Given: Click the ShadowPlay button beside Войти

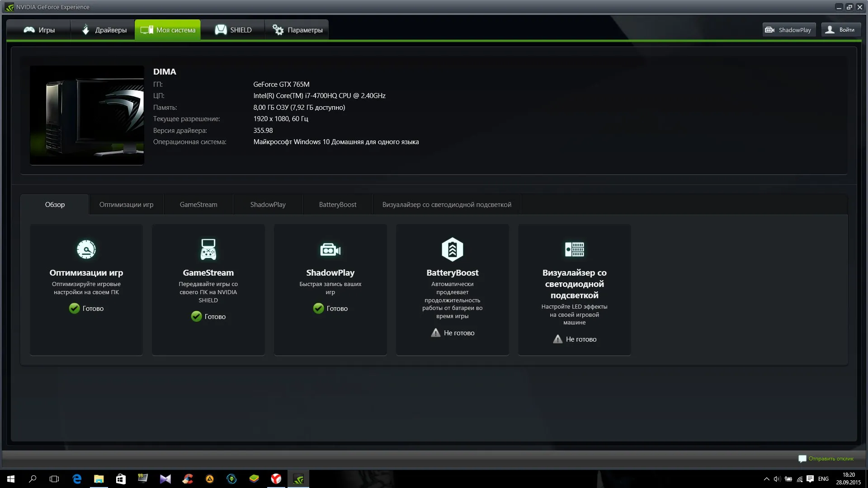Looking at the screenshot, I should pyautogui.click(x=789, y=30).
